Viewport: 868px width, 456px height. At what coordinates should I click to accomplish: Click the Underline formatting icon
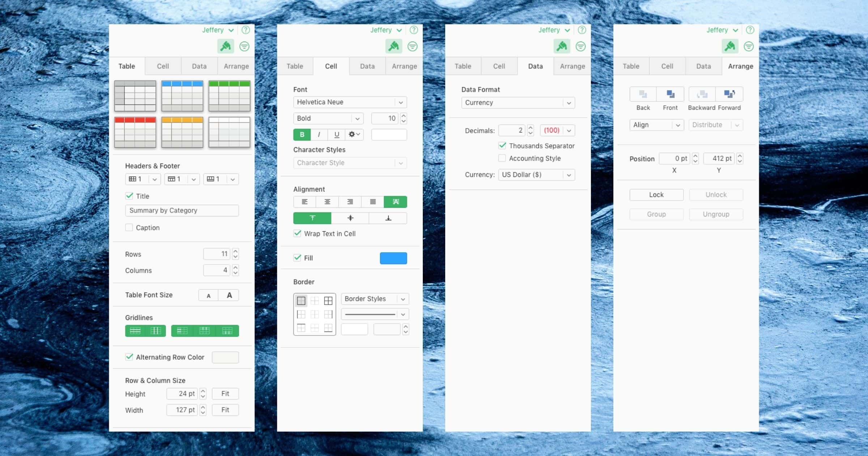point(335,134)
